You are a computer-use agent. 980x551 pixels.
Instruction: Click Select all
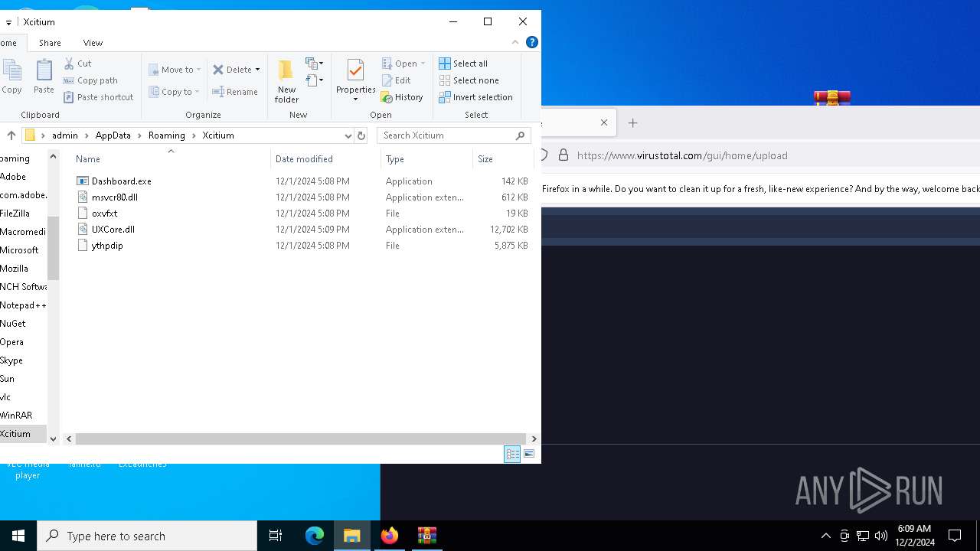(463, 64)
